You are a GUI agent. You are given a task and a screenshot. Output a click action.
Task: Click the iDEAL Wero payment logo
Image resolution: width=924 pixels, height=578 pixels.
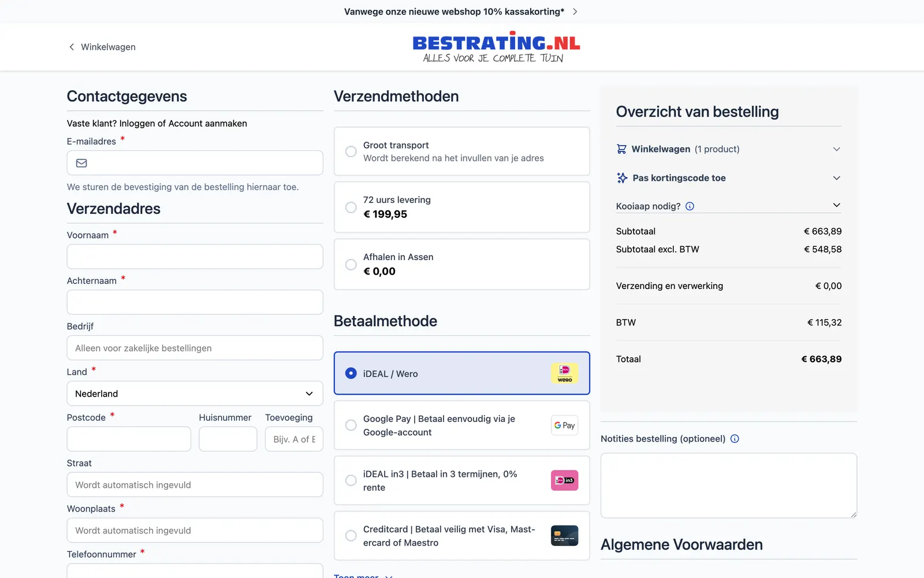(565, 373)
